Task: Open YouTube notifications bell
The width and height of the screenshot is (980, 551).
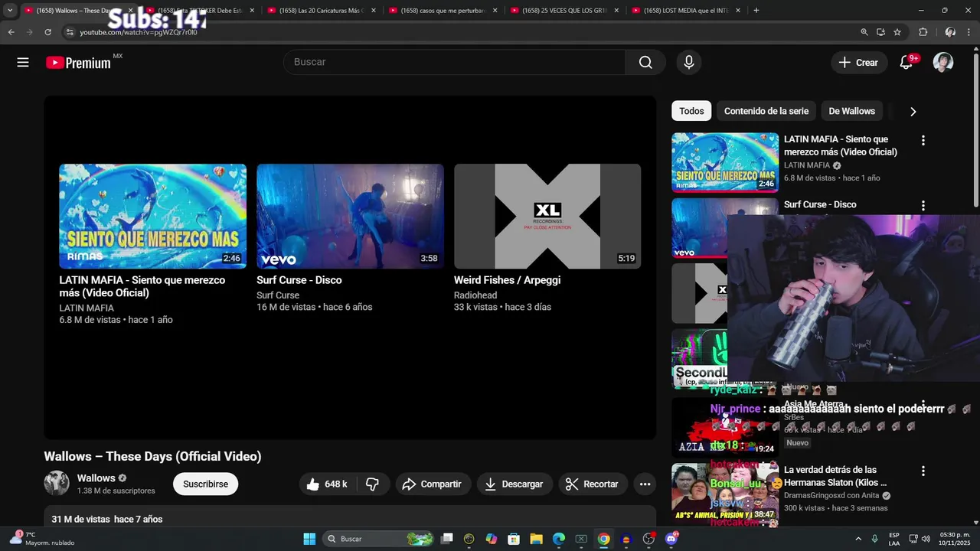Action: [x=906, y=63]
